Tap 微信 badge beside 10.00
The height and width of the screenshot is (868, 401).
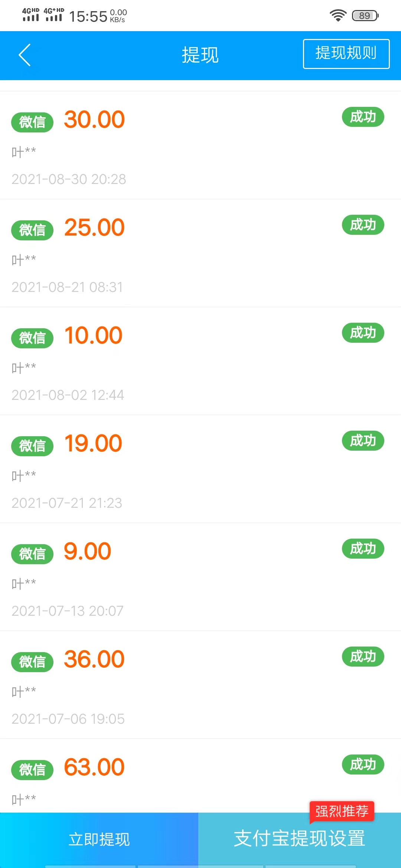[32, 338]
